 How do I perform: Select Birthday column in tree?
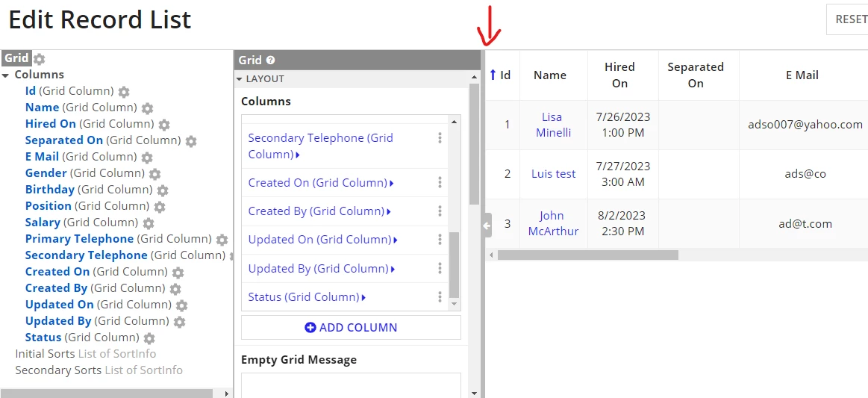click(50, 190)
